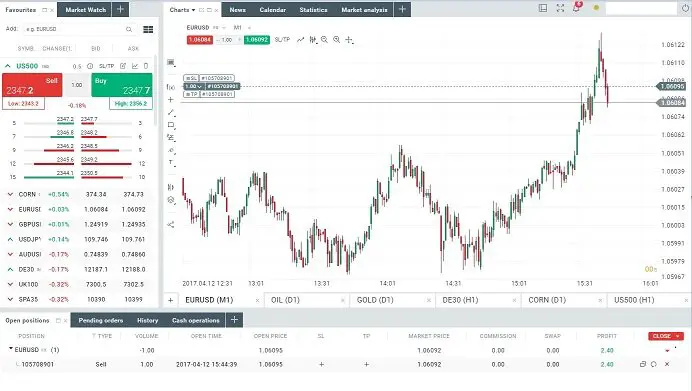Viewport: 692px width, 391px height.
Task: Zoom out the EURUSD chart
Action: tap(324, 40)
